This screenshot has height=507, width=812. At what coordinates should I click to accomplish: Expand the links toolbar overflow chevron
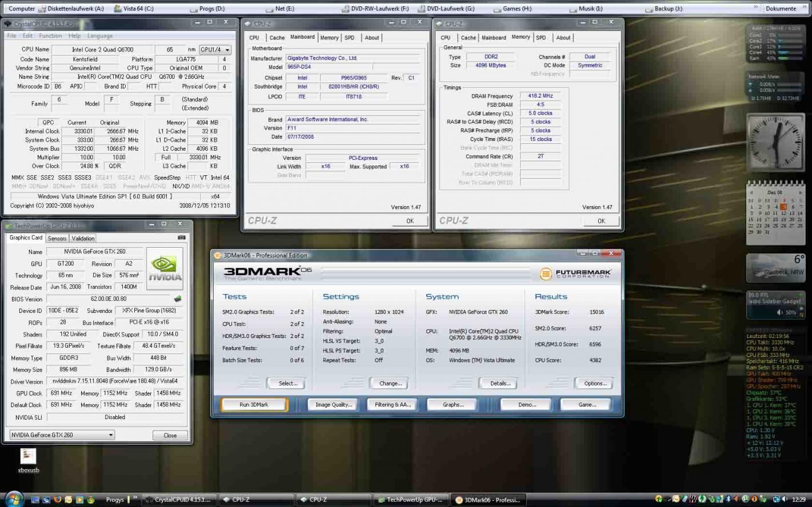(x=756, y=8)
